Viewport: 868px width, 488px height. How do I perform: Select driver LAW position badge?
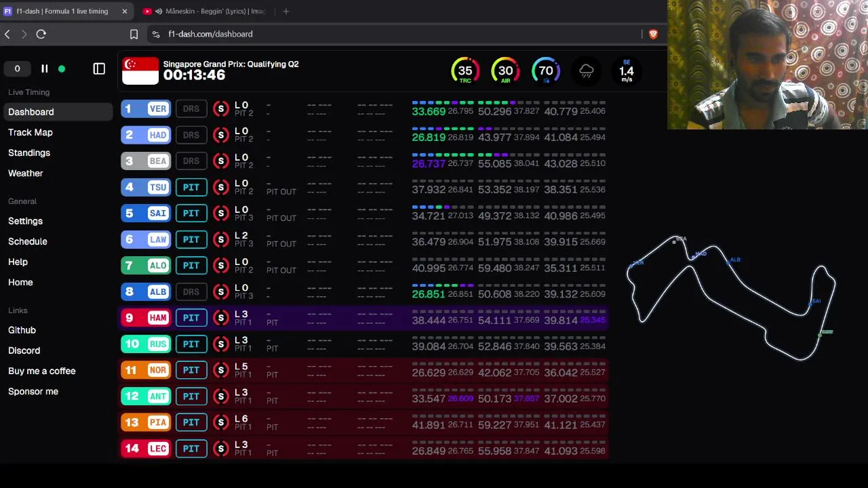[x=146, y=239]
